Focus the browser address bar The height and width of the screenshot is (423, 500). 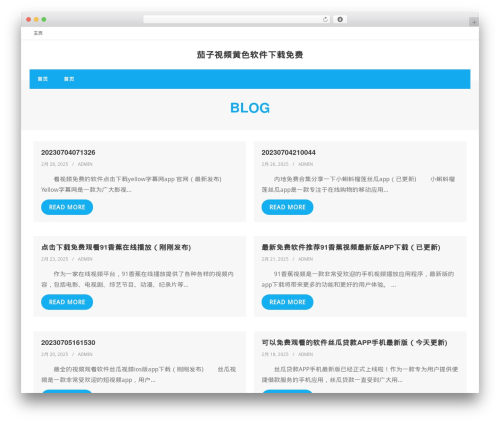click(x=236, y=20)
